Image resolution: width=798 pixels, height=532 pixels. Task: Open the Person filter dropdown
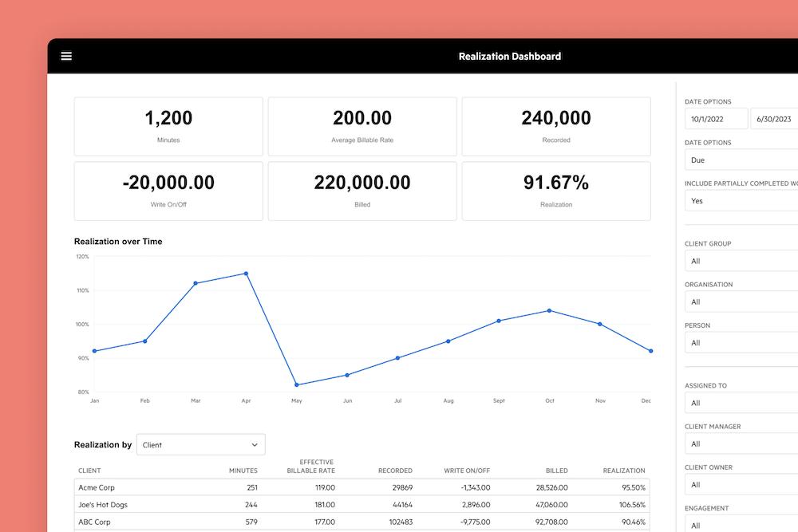coord(741,342)
